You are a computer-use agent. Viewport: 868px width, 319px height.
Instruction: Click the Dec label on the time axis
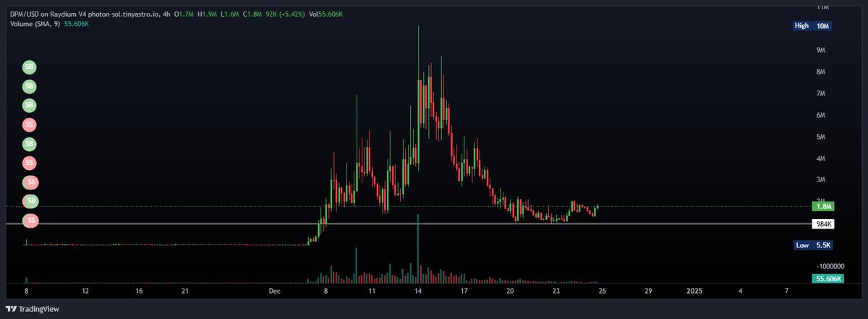click(274, 291)
